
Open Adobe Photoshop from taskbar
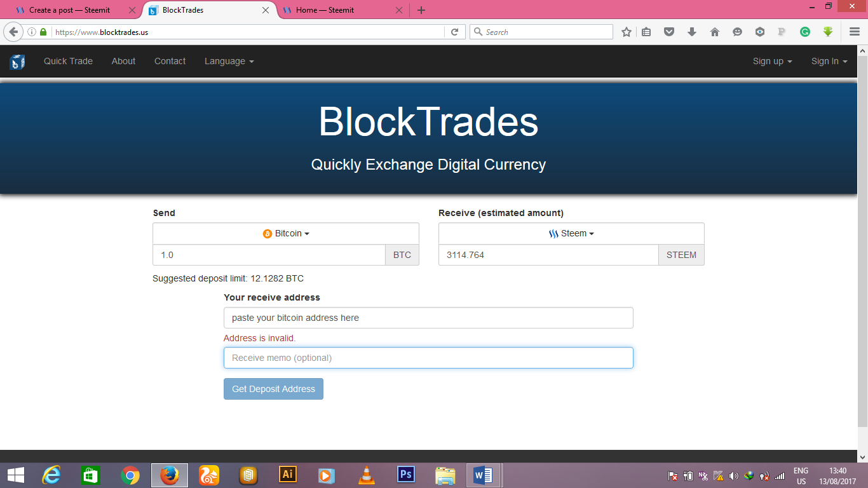405,475
